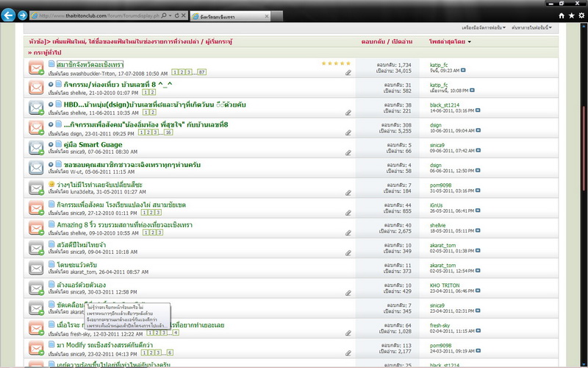Open thread titled คู่มือ Smart Guage

tap(93, 144)
